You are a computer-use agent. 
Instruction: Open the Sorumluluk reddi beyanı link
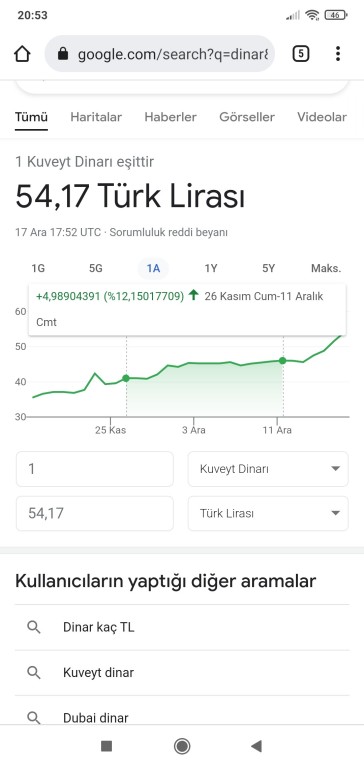168,232
